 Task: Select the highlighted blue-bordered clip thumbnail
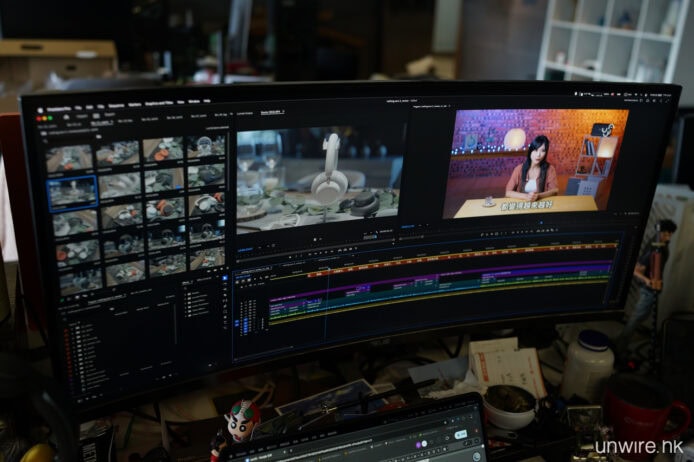click(x=72, y=190)
